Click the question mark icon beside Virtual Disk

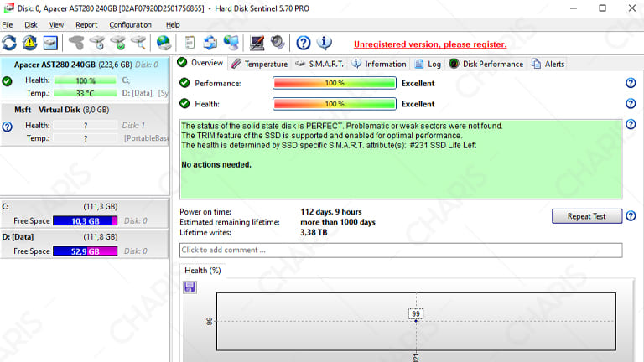[7, 127]
